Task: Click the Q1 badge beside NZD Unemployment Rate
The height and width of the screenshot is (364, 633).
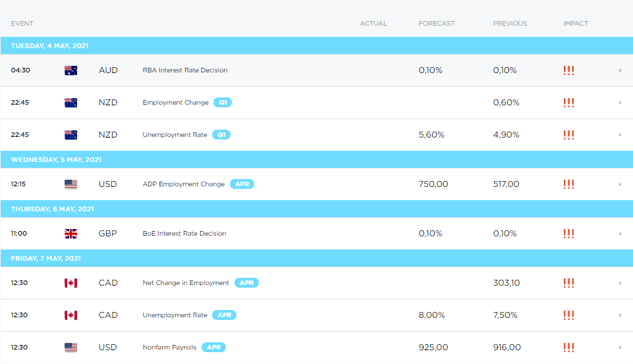Action: [222, 135]
